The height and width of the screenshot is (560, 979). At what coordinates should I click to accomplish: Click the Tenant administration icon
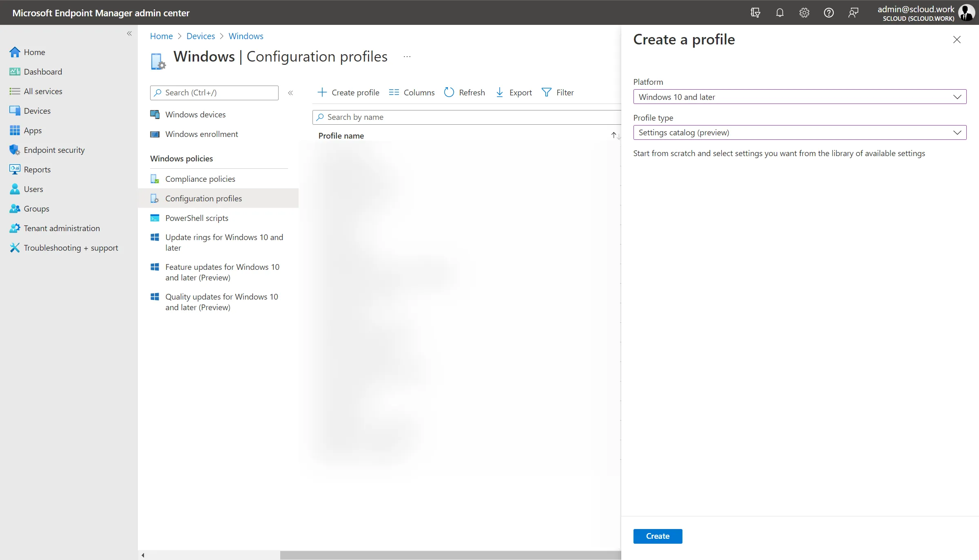[15, 228]
